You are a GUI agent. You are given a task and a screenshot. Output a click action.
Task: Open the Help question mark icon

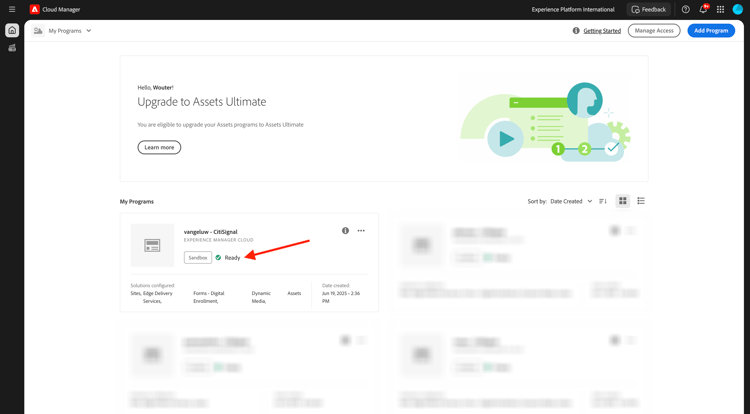[685, 9]
